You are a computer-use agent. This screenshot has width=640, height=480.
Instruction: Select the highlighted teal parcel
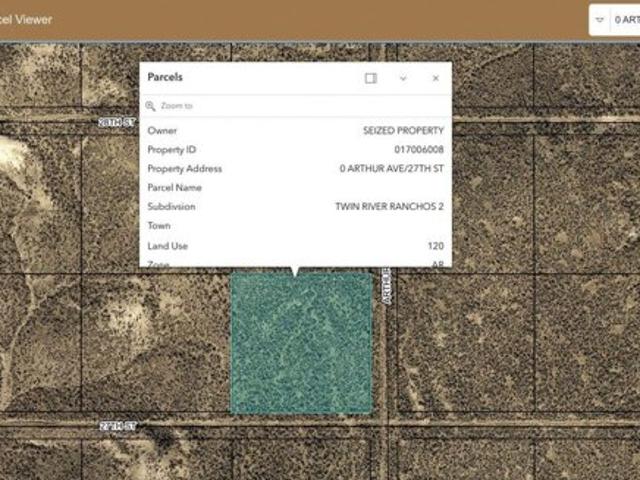(301, 345)
